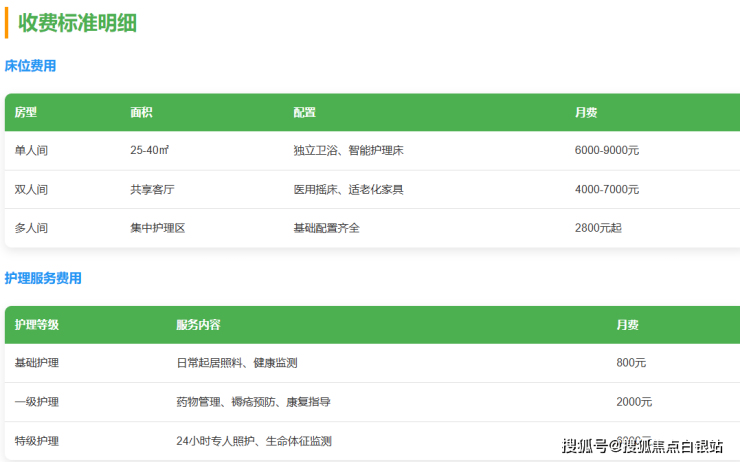Click the 房型 column header
The width and height of the screenshot is (740, 462).
25,113
